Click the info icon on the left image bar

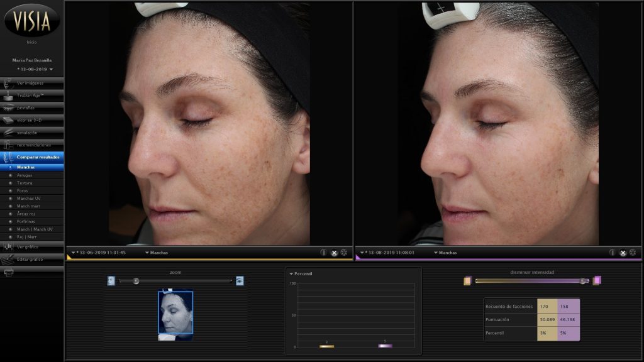point(323,253)
